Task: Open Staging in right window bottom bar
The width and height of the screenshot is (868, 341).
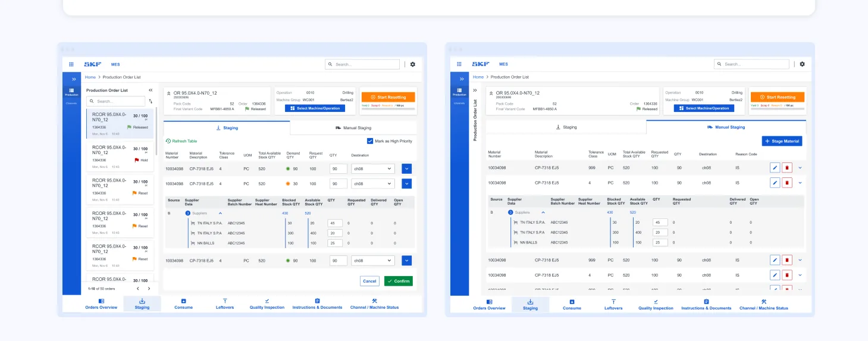Action: point(530,305)
